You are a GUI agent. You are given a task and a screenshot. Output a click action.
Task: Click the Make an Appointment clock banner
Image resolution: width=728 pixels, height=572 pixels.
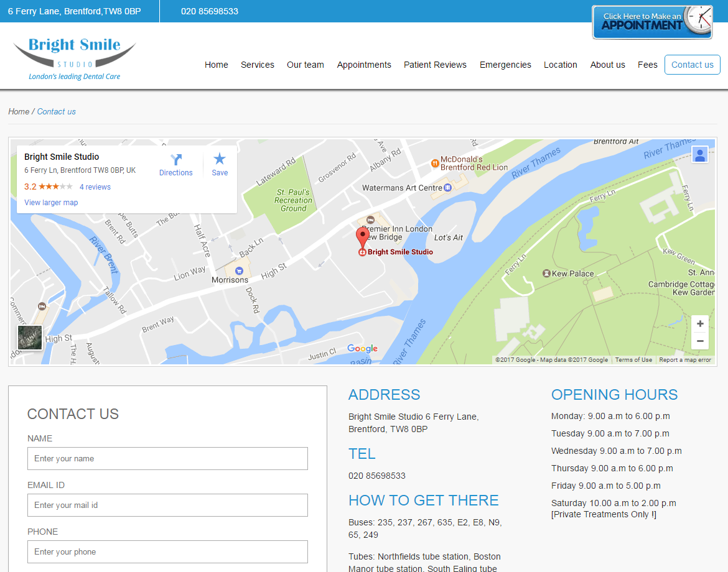point(652,22)
